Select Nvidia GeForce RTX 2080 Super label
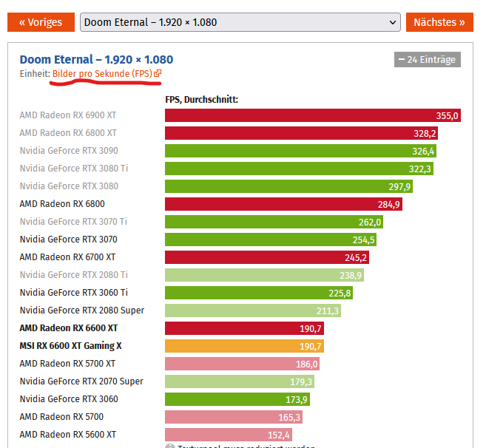 coord(82,310)
